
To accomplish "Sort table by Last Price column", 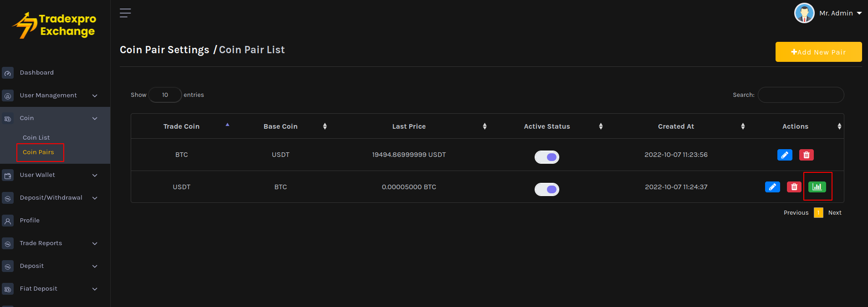I will 409,126.
